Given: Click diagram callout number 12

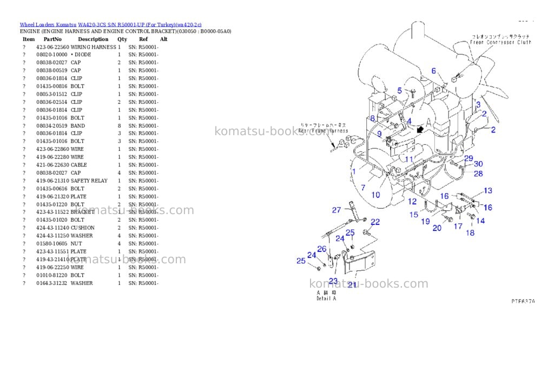Looking at the screenshot, I should 412,202.
